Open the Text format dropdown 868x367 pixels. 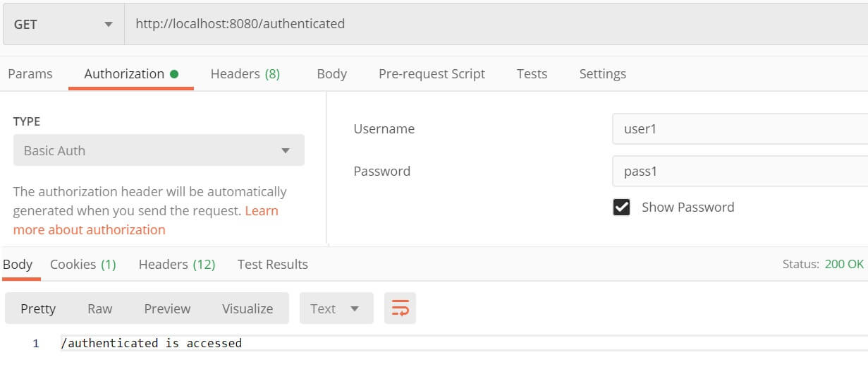pos(336,308)
